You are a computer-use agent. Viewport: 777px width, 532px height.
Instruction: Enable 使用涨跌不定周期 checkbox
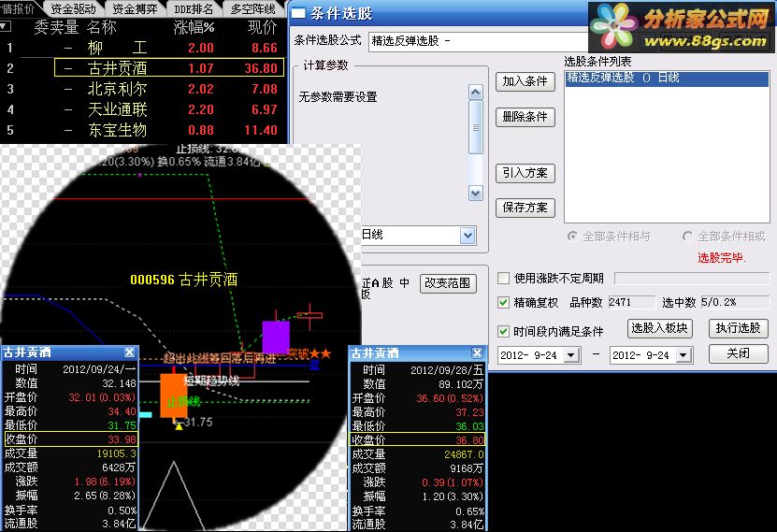coord(503,279)
